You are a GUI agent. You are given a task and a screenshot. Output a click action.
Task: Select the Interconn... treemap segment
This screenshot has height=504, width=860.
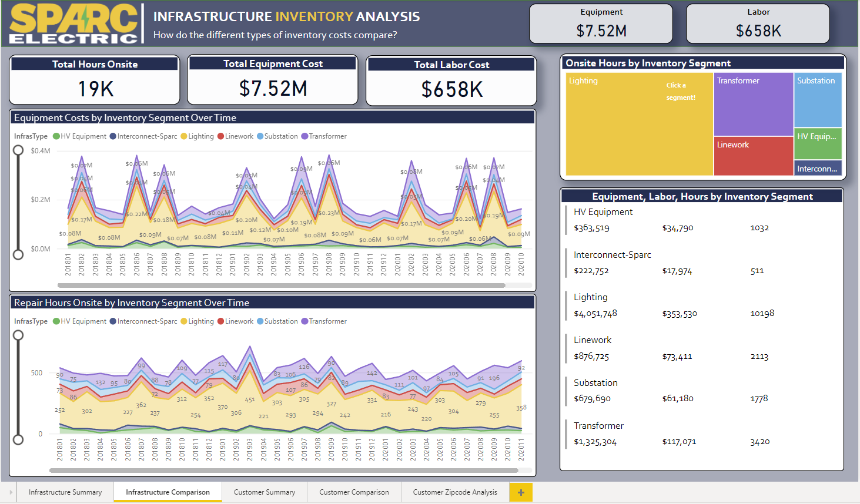(818, 168)
